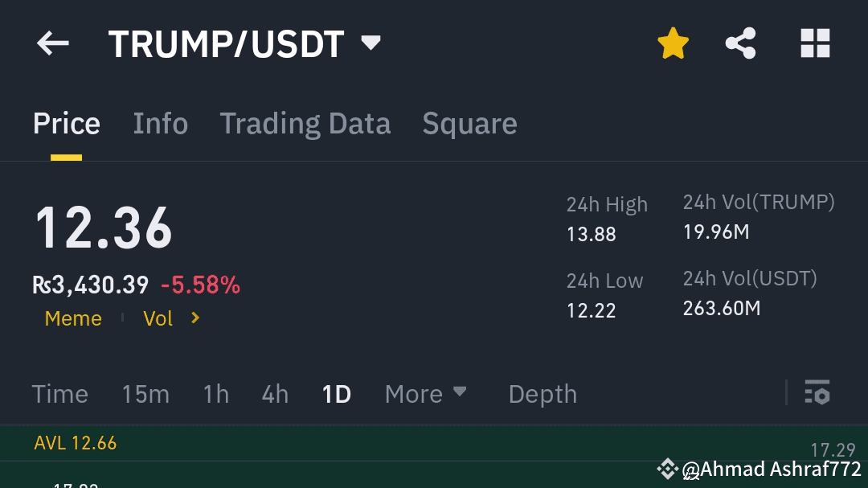
Task: Open the Vol chevron arrow
Action: point(194,318)
